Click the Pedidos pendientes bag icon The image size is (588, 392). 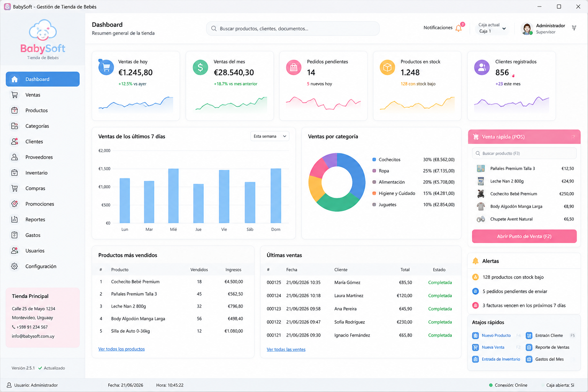294,68
